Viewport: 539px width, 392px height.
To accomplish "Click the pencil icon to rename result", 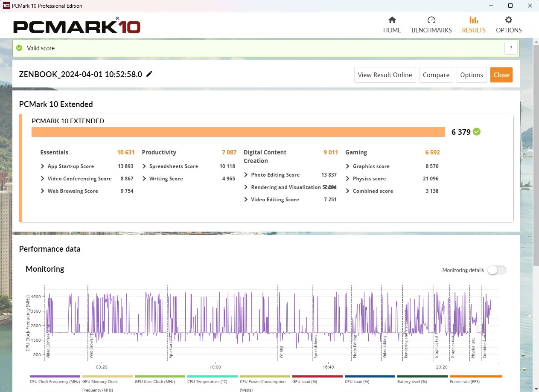I will (x=149, y=74).
